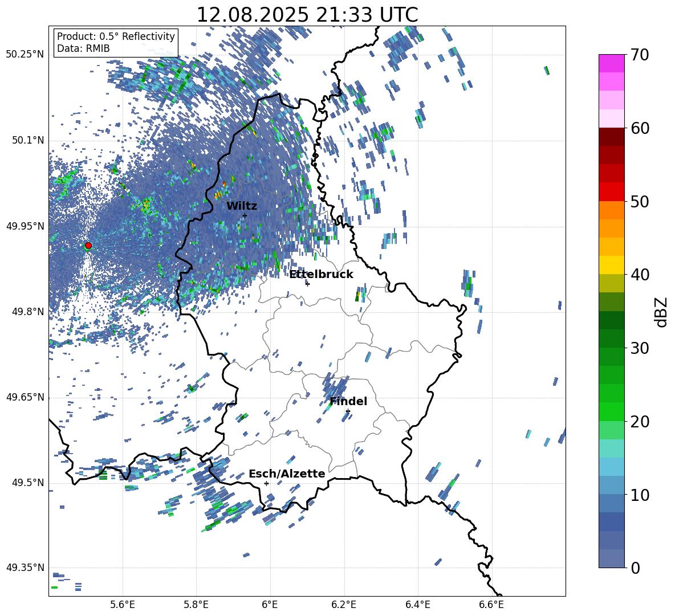Click the red radar site marker dot
Image resolution: width=675 pixels, height=616 pixels.
point(88,245)
